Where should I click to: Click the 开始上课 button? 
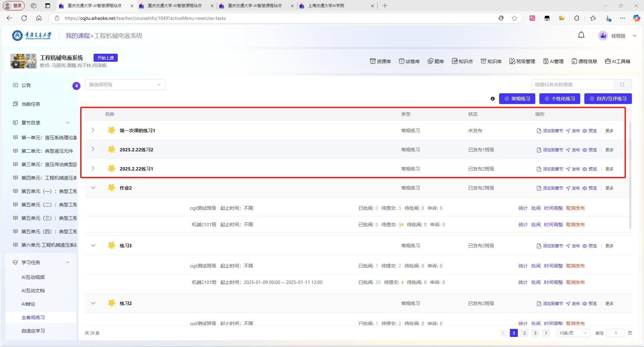tap(105, 58)
